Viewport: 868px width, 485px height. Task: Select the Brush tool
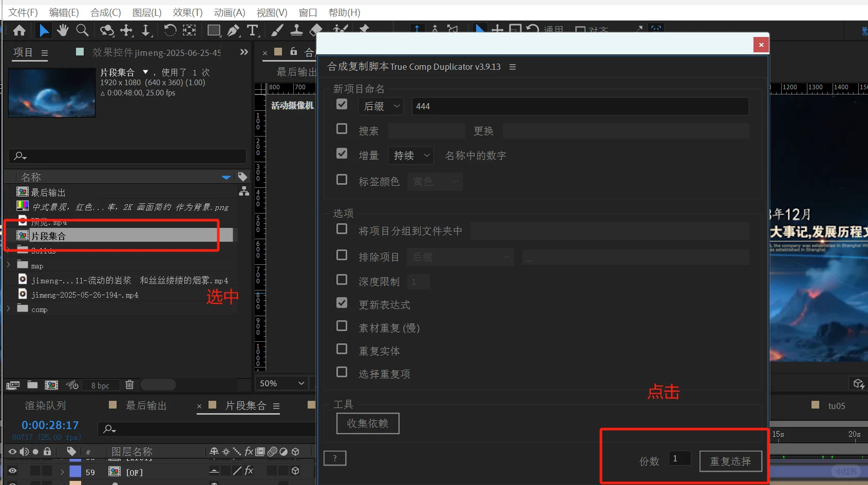click(x=277, y=30)
